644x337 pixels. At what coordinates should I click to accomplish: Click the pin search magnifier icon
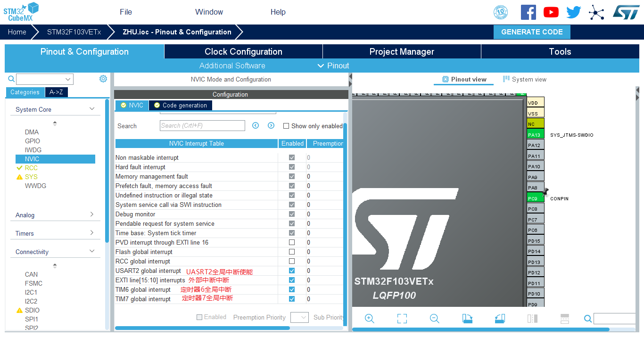pos(588,319)
